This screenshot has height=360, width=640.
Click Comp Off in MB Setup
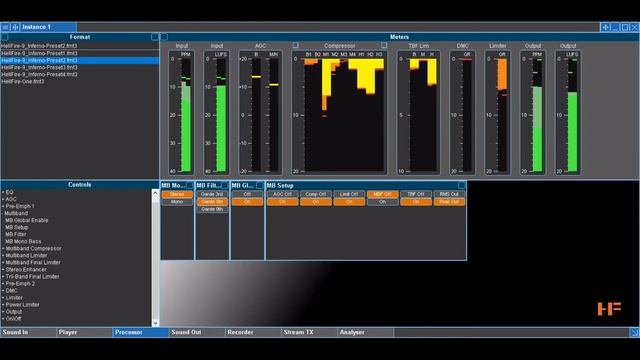316,194
